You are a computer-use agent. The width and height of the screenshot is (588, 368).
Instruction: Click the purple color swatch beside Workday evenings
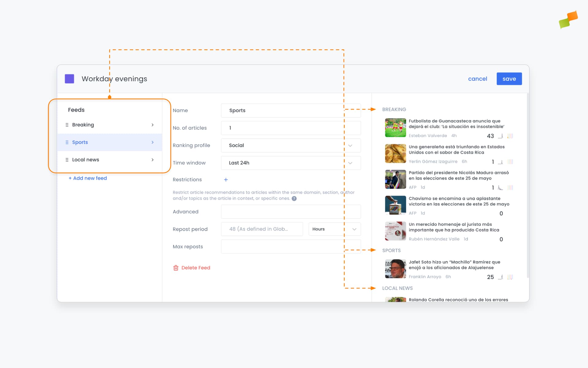coord(70,79)
